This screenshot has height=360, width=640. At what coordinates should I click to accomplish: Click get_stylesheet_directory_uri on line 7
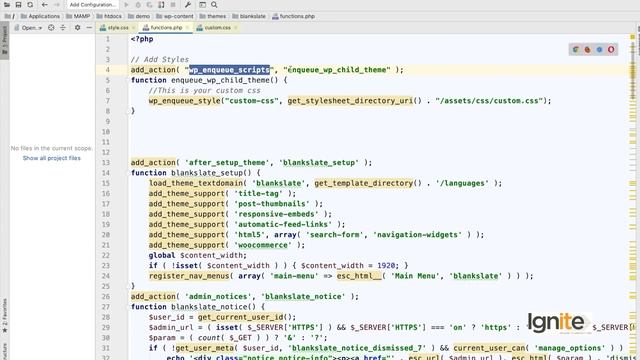tap(350, 101)
